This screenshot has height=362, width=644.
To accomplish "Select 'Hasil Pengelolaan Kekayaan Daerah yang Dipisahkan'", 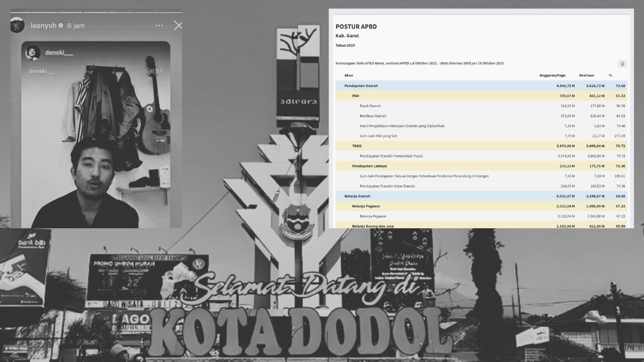I will pos(402,126).
